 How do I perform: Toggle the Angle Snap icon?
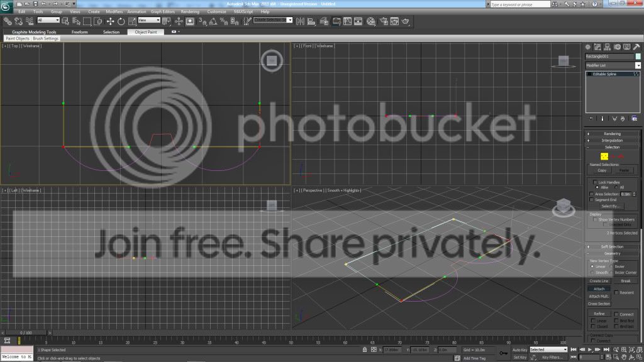213,21
